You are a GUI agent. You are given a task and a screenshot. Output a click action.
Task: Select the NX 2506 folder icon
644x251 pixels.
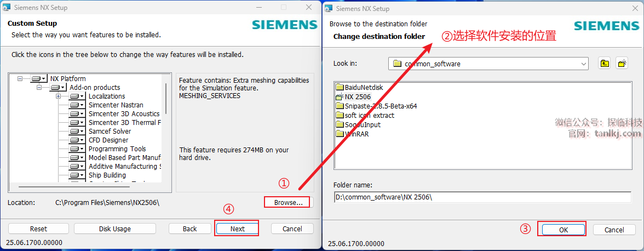coord(340,96)
